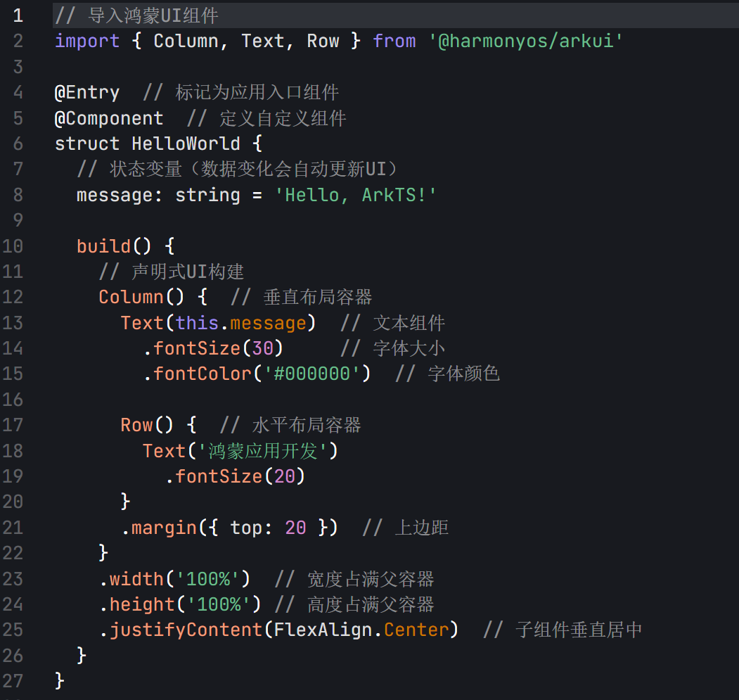Viewport: 739px width, 700px height.
Task: Click the fontSize value 30
Action: [x=263, y=348]
